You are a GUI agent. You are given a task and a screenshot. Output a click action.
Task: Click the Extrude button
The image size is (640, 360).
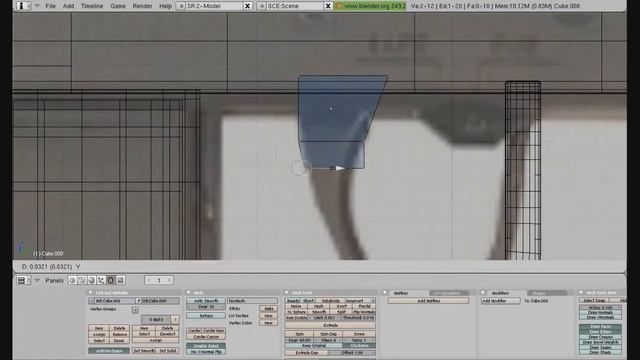330,325
